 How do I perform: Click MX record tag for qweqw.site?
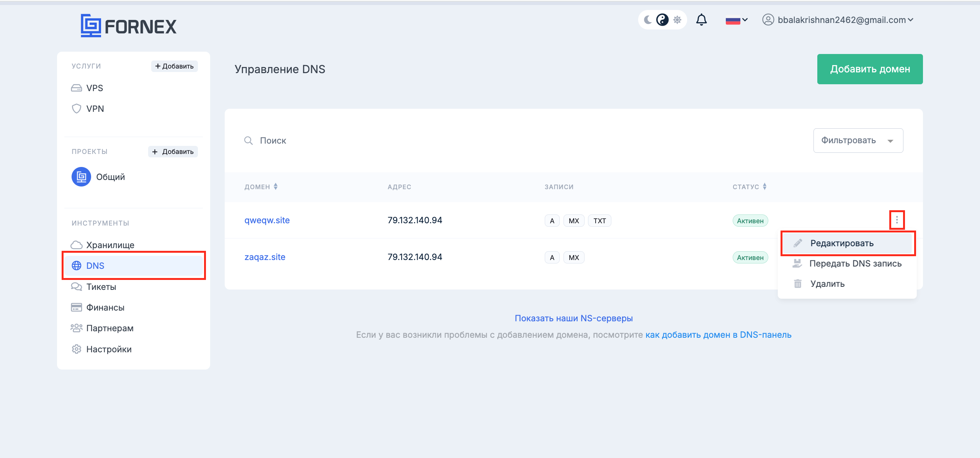tap(574, 221)
